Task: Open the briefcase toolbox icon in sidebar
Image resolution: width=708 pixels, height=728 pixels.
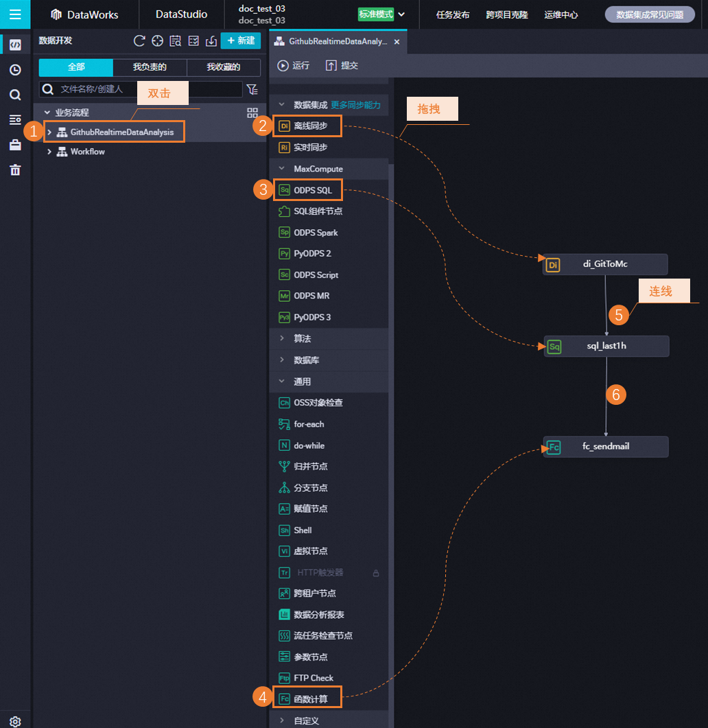Action: (15, 145)
